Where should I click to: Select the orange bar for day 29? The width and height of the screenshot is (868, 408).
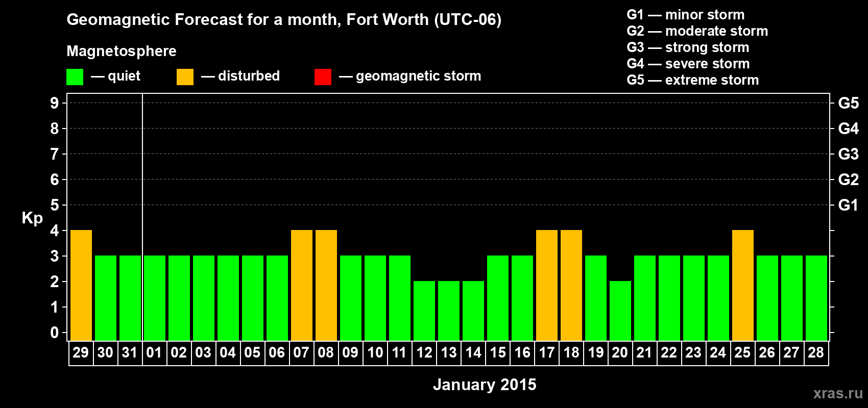81,285
